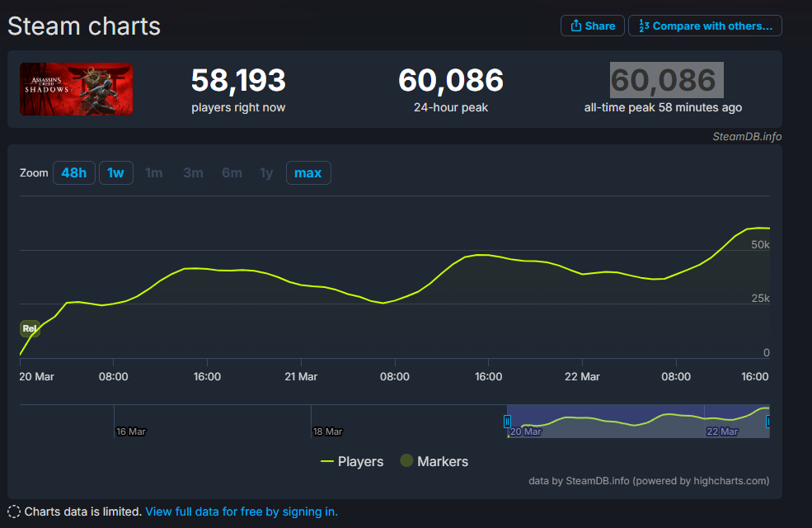The height and width of the screenshot is (528, 812).
Task: Click the 22 Mar axis label under chart
Action: (x=582, y=377)
